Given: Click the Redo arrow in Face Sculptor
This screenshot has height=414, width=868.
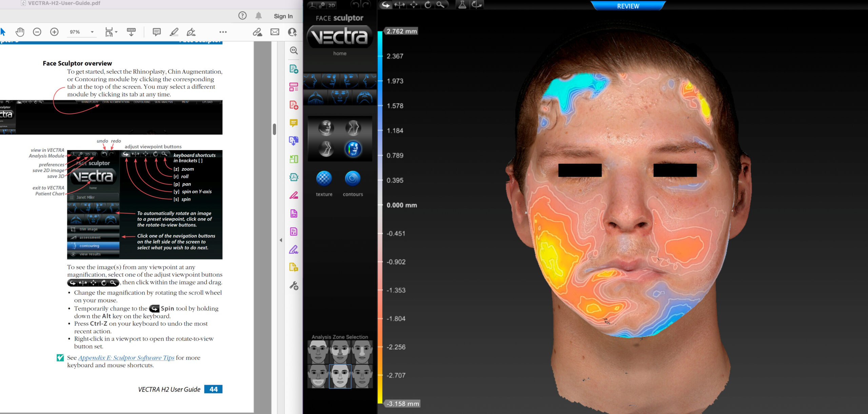Looking at the screenshot, I should tap(366, 4).
